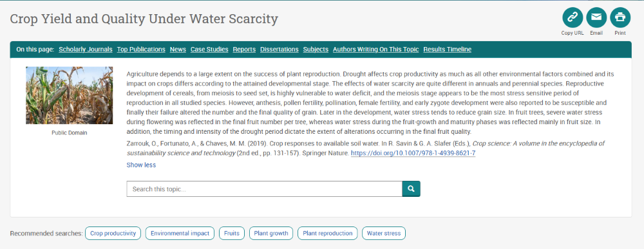The width and height of the screenshot is (644, 249).
Task: Click the dried corn field thumbnail
Action: [x=70, y=96]
